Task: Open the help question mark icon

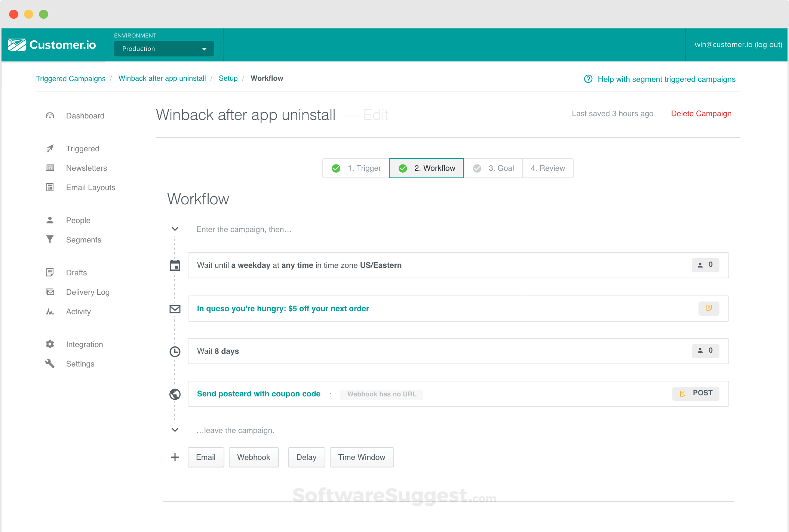Action: [x=588, y=79]
